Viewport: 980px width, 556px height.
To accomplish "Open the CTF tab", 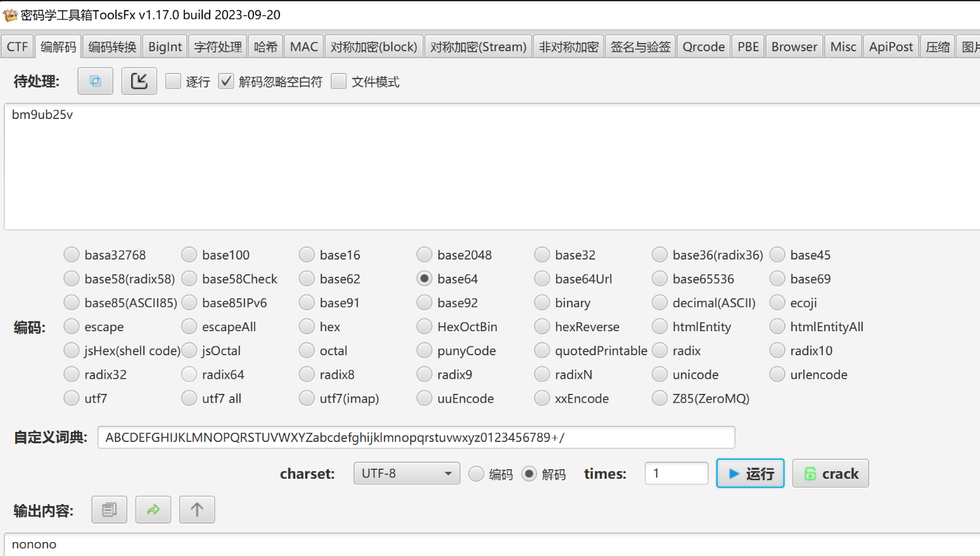I will click(17, 47).
